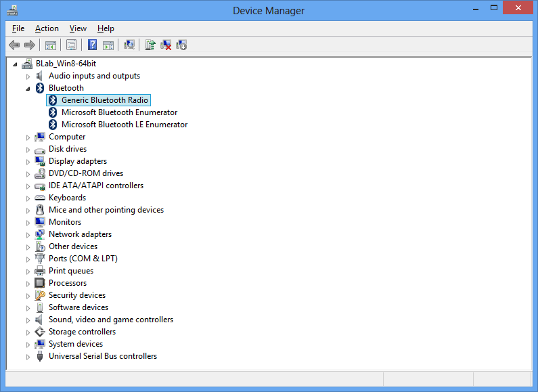Select the "BLab_Win8-64bit" label
The height and width of the screenshot is (392, 538).
tap(66, 64)
